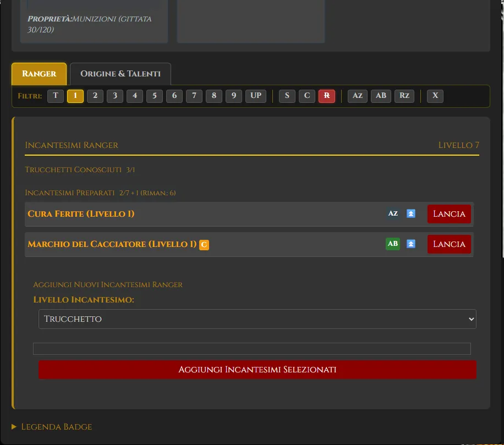
Task: Toggle the level 9 filter
Action: coord(234,96)
